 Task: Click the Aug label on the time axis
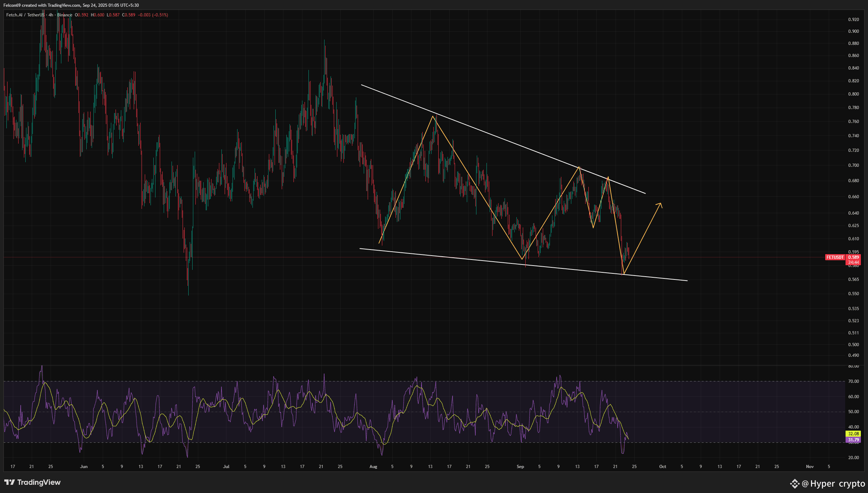373,467
